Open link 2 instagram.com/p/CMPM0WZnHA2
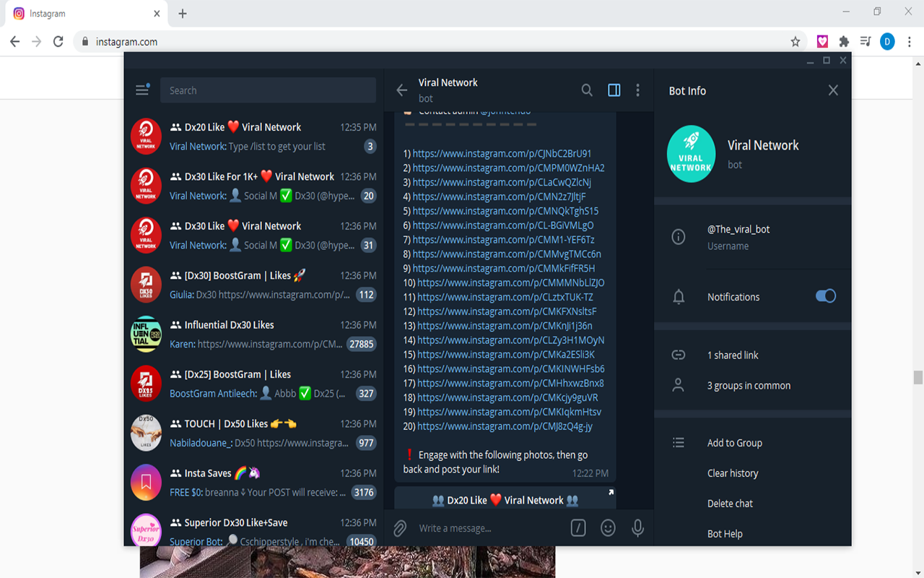 click(508, 168)
